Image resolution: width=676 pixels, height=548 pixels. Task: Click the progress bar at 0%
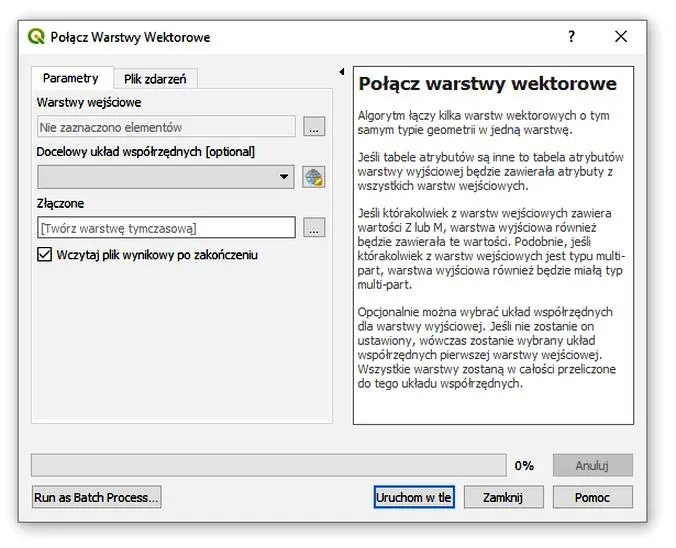(x=269, y=465)
